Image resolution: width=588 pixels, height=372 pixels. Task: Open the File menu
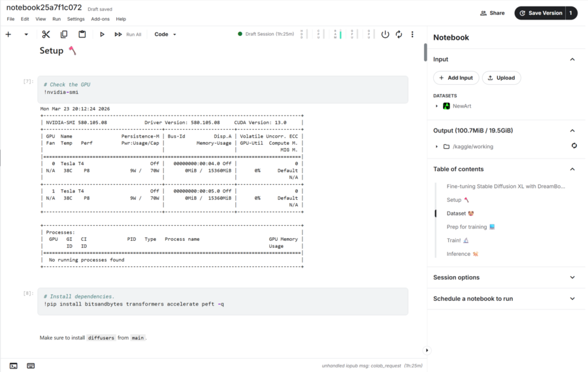pyautogui.click(x=10, y=19)
